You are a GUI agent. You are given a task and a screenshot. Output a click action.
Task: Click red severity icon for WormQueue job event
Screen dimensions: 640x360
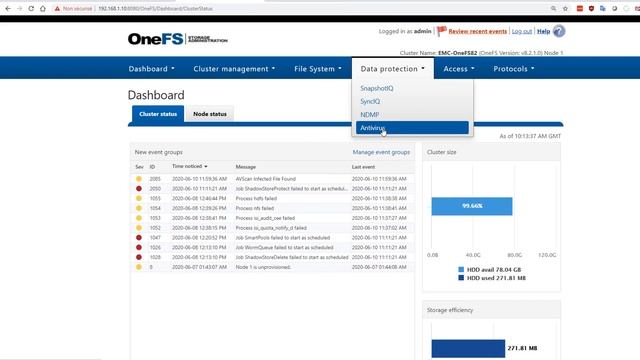139,247
